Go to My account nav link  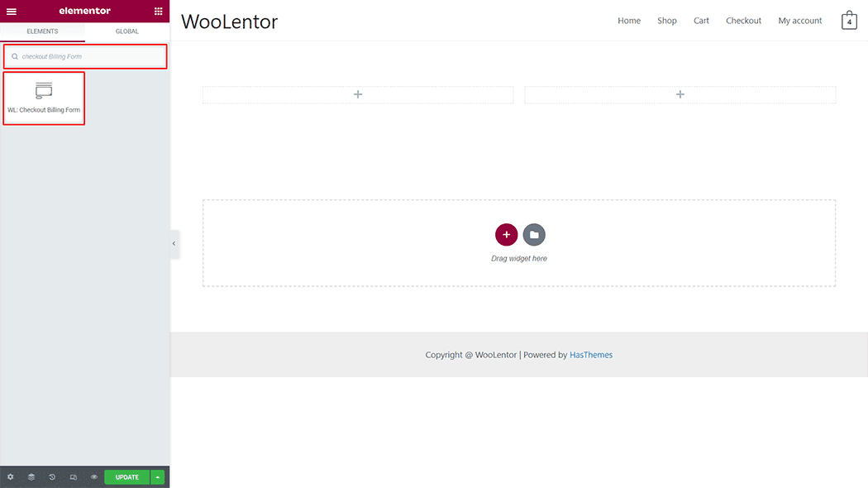[x=799, y=21]
